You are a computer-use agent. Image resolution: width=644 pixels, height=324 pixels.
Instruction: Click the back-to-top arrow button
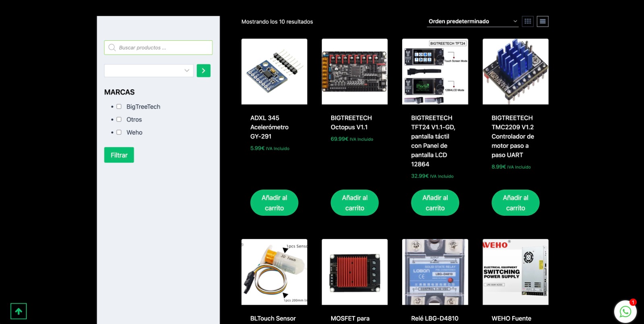[19, 311]
